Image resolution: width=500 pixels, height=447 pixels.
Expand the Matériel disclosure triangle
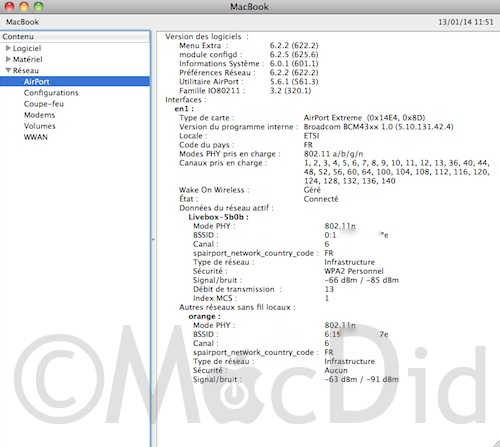click(x=8, y=59)
